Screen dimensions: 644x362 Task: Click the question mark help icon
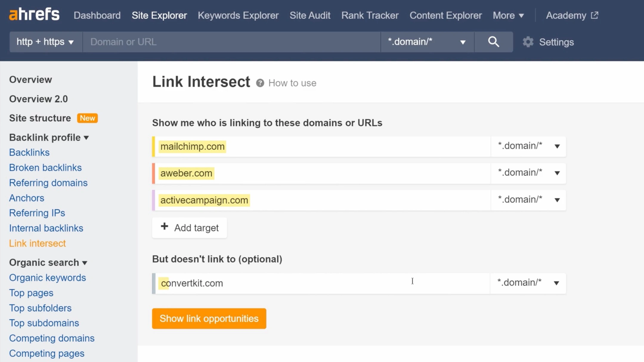260,83
